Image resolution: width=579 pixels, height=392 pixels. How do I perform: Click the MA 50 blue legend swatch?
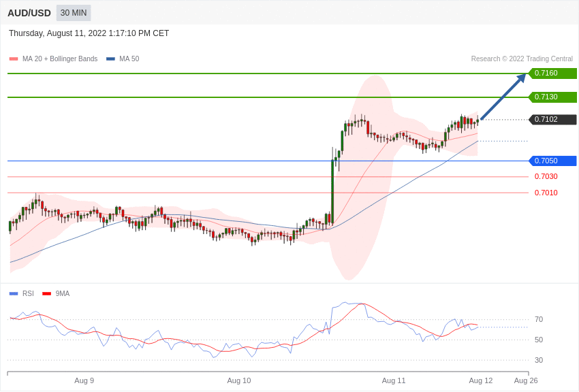110,59
